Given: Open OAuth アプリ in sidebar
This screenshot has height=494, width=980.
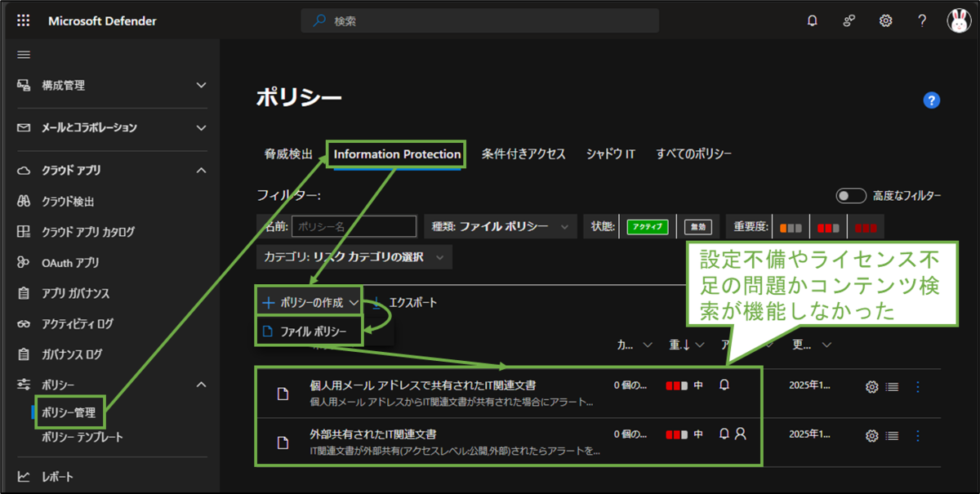Looking at the screenshot, I should tap(69, 262).
